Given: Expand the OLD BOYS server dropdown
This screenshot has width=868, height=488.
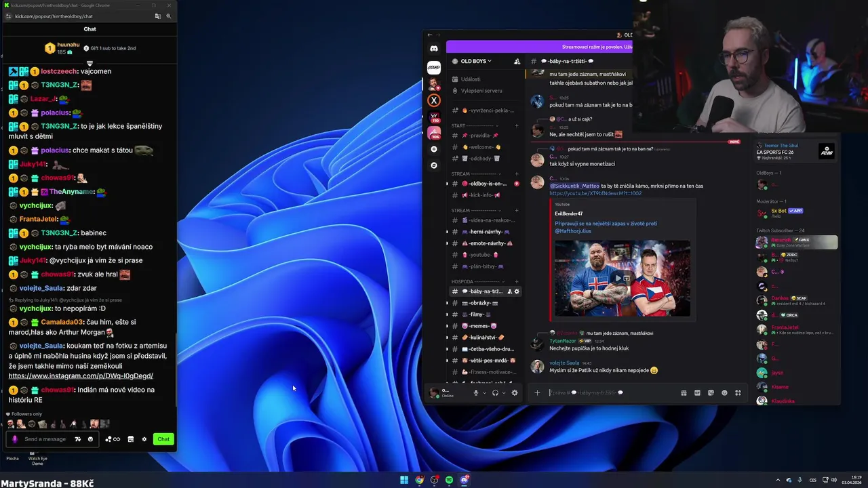Looking at the screenshot, I should pos(476,61).
